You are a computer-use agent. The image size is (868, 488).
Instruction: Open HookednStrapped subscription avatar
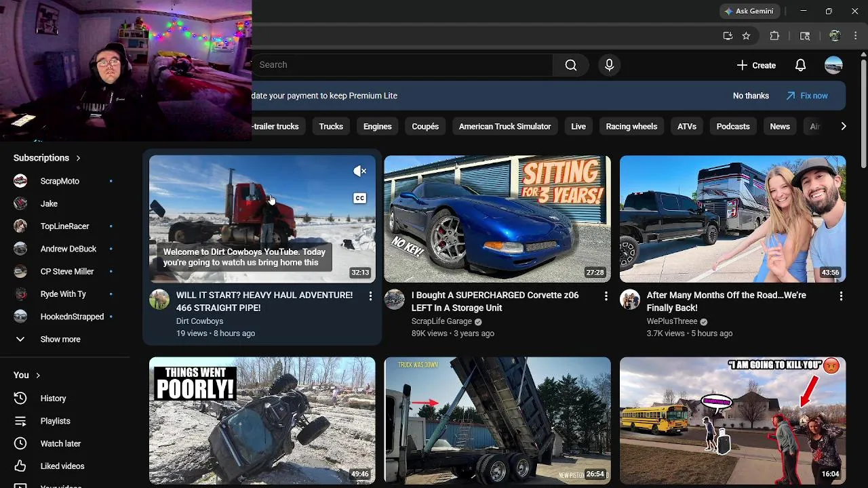[20, 317]
